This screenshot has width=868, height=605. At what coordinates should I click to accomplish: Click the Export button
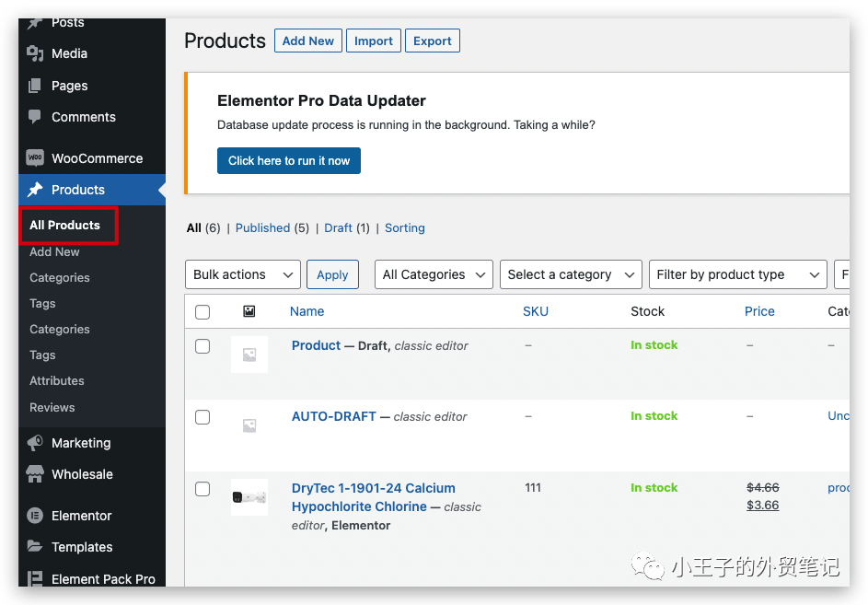433,41
